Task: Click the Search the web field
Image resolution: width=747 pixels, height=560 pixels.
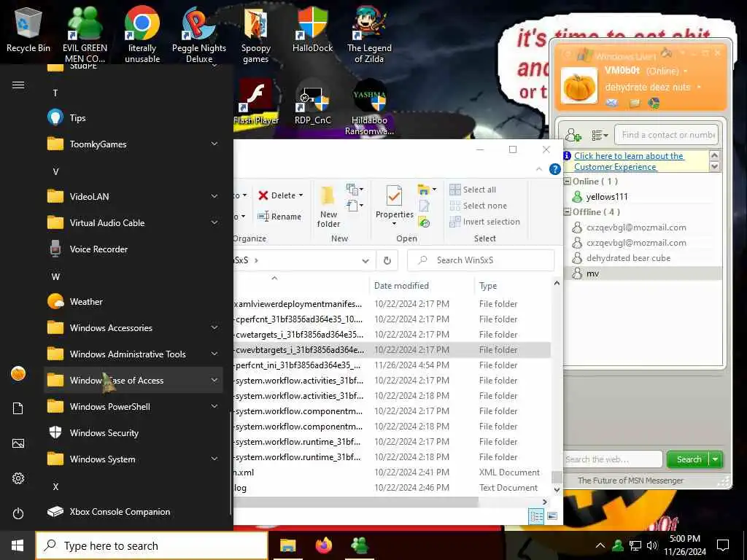Action: pos(613,459)
